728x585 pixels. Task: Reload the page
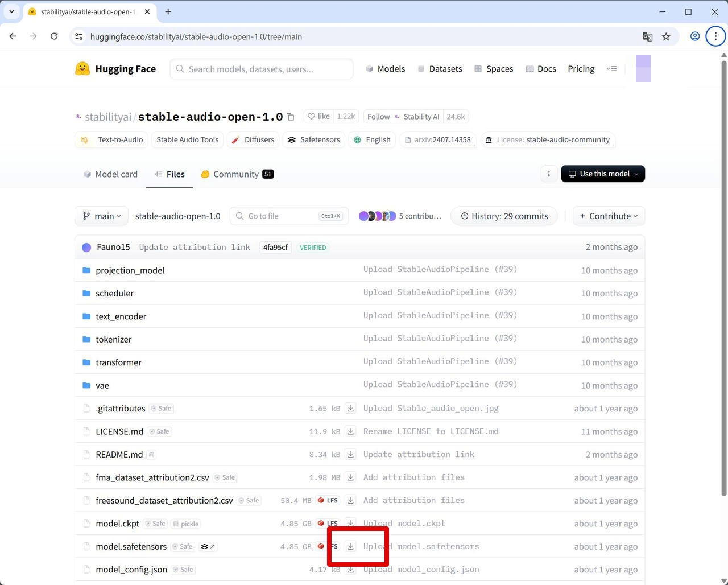(54, 36)
